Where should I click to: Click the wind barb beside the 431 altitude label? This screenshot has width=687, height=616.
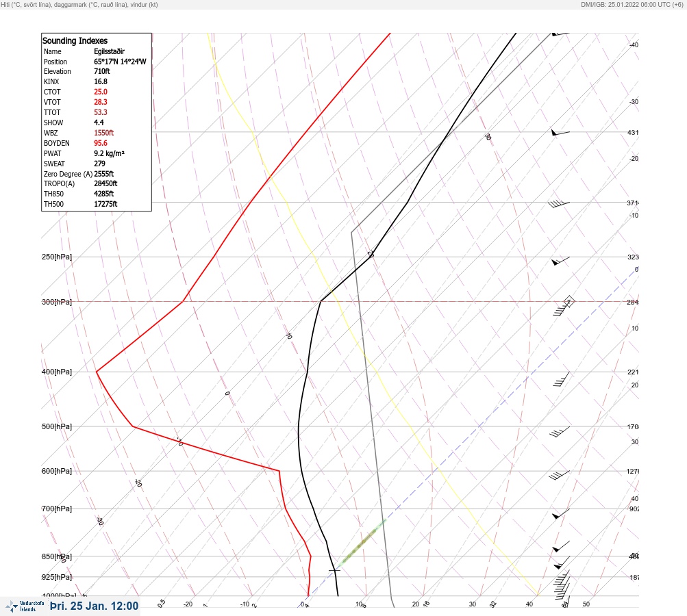point(560,132)
